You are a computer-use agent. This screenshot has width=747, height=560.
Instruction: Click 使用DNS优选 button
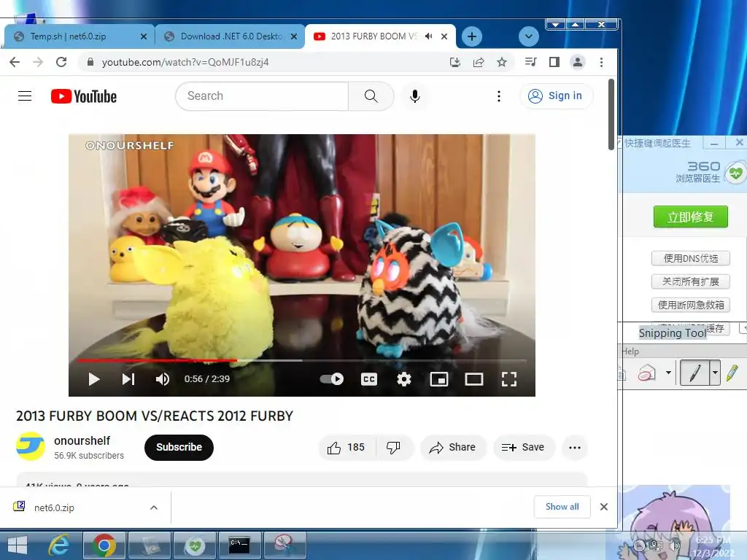pos(690,258)
